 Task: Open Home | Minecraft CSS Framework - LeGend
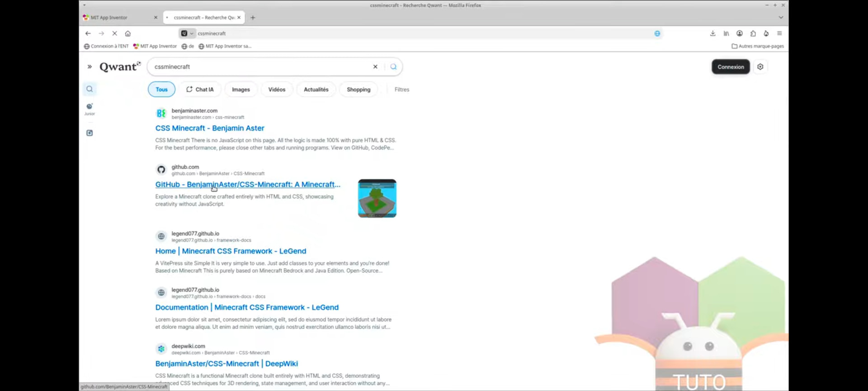point(231,251)
